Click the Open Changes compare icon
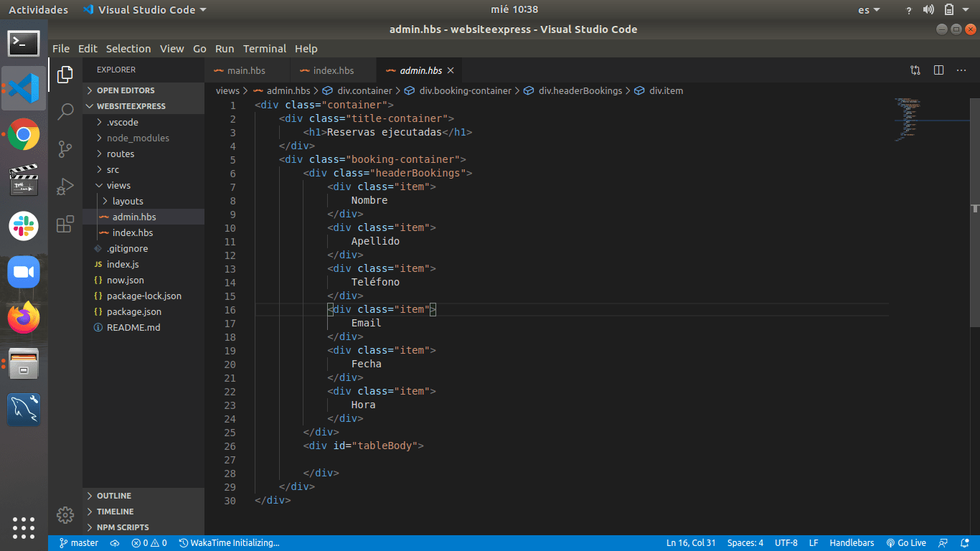The width and height of the screenshot is (980, 551). point(915,70)
